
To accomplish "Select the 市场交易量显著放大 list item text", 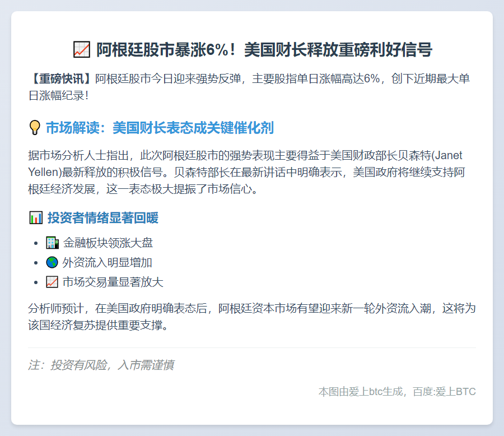I will (113, 282).
